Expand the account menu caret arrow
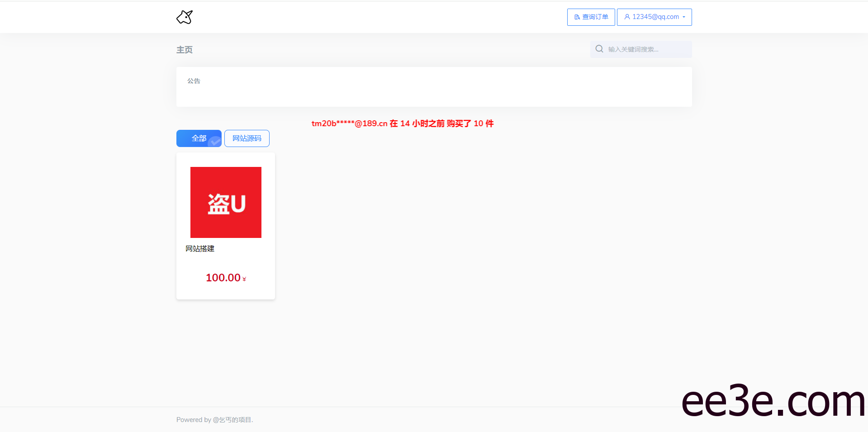The image size is (868, 432). 684,17
